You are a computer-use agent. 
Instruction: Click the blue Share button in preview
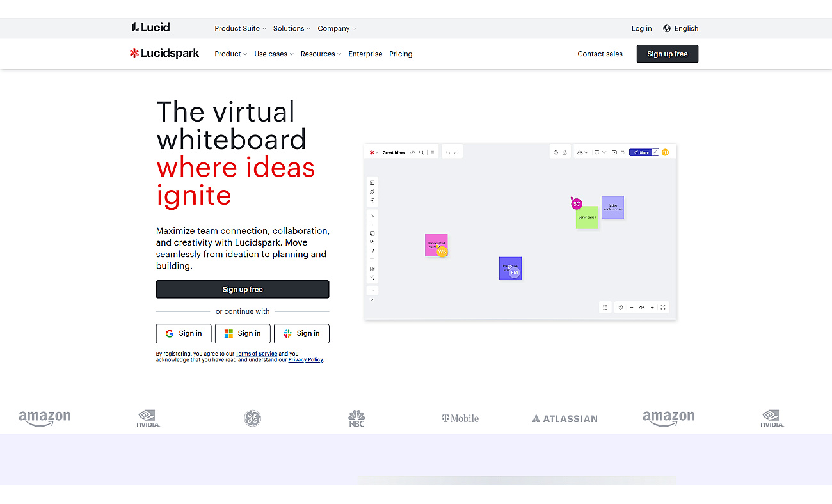(641, 152)
